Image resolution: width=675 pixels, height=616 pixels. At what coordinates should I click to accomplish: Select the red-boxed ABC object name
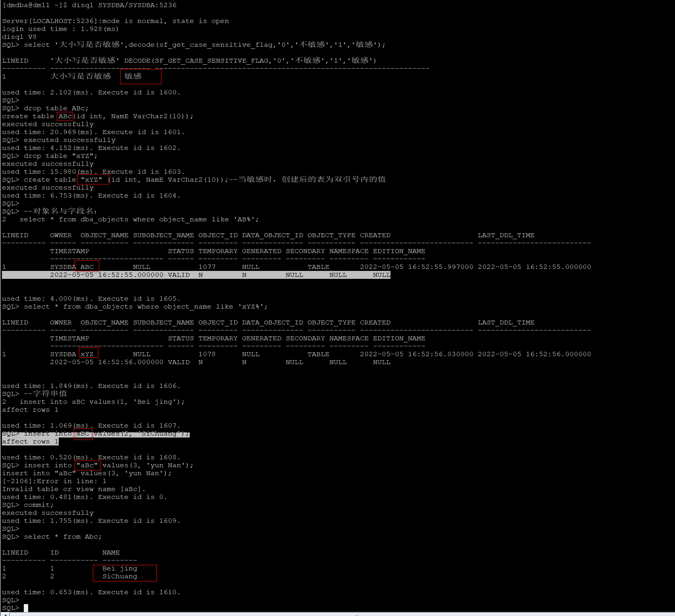(87, 267)
